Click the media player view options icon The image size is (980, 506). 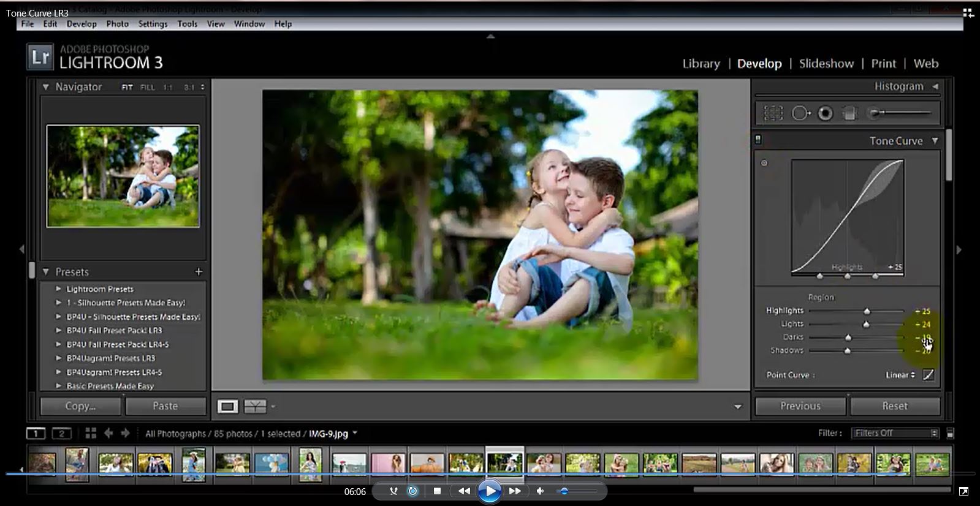968,13
